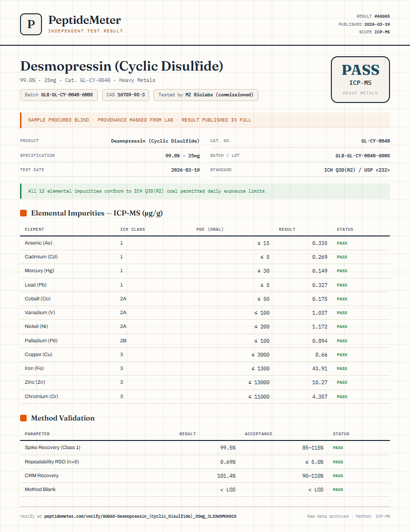Viewport: 410px width, 532px height.
Task: Click the Iron result value 43.91
Action: point(320,369)
